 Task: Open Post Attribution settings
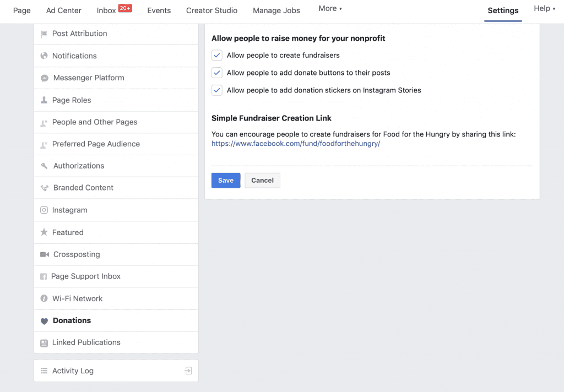pos(116,34)
